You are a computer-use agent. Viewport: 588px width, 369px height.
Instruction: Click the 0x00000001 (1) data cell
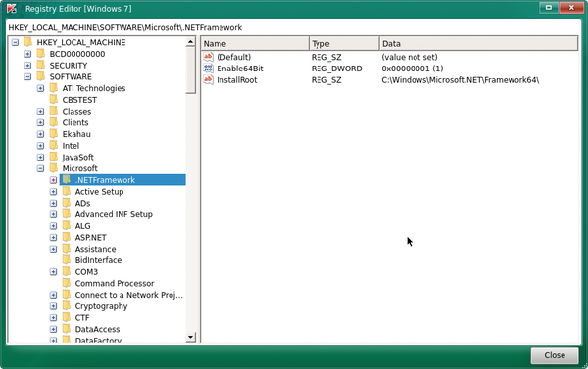pyautogui.click(x=413, y=69)
